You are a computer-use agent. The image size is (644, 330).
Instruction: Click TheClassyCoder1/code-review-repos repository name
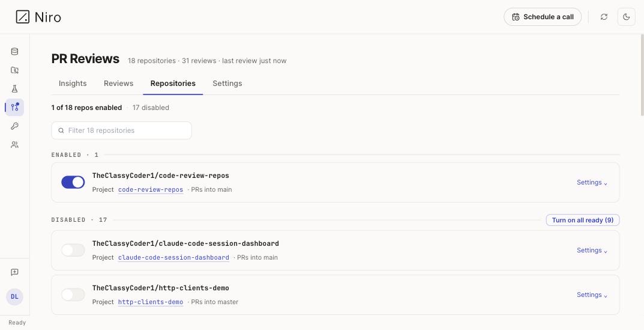click(161, 176)
